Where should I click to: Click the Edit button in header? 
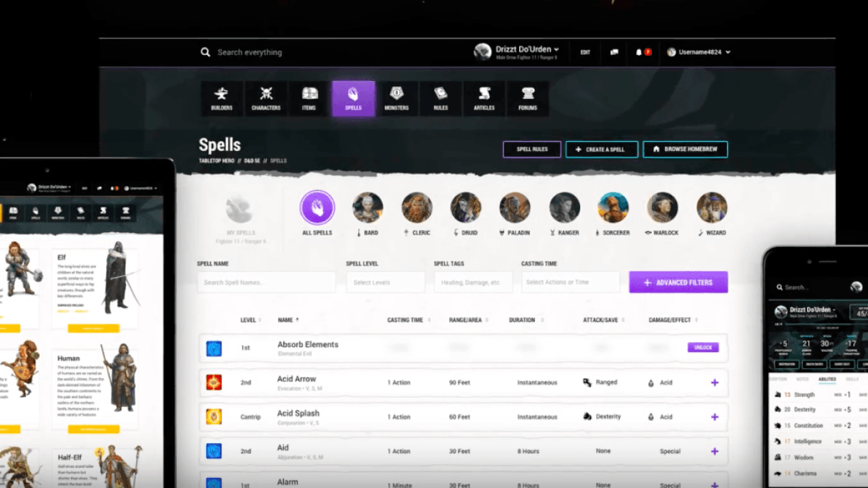tap(585, 52)
